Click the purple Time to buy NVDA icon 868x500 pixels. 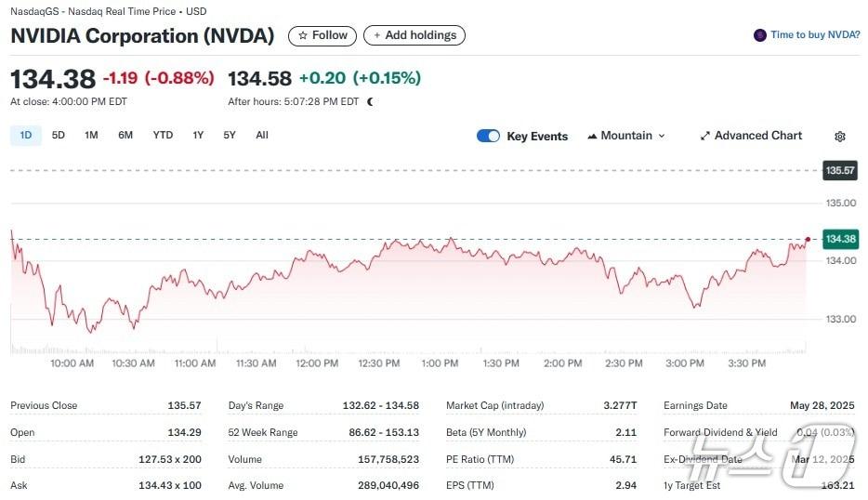759,35
